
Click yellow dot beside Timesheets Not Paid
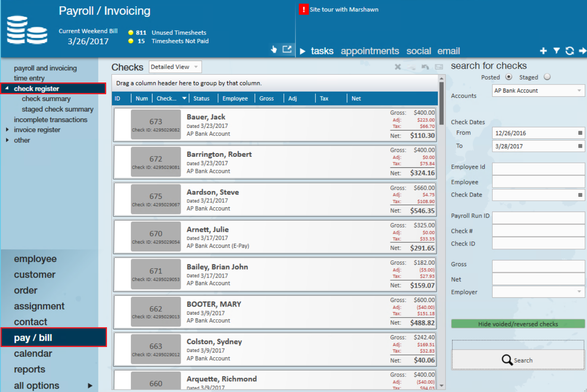point(131,41)
